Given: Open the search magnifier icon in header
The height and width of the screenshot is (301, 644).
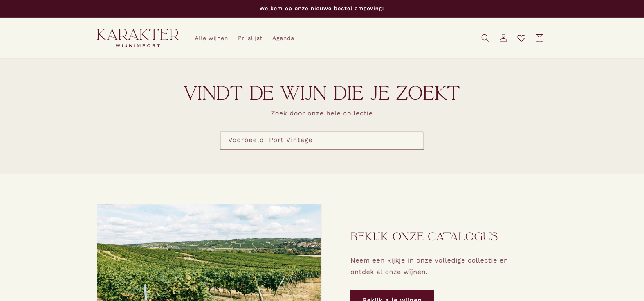Looking at the screenshot, I should coord(485,38).
